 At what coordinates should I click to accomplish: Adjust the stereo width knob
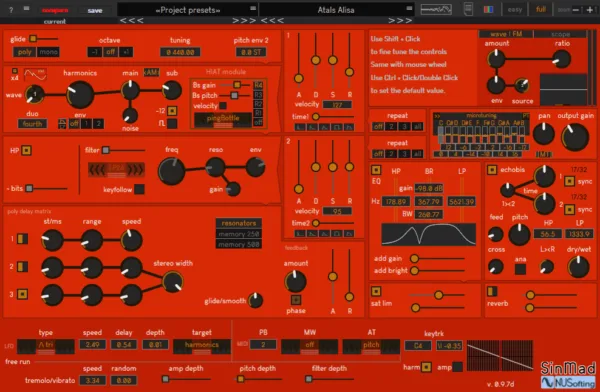pos(173,282)
